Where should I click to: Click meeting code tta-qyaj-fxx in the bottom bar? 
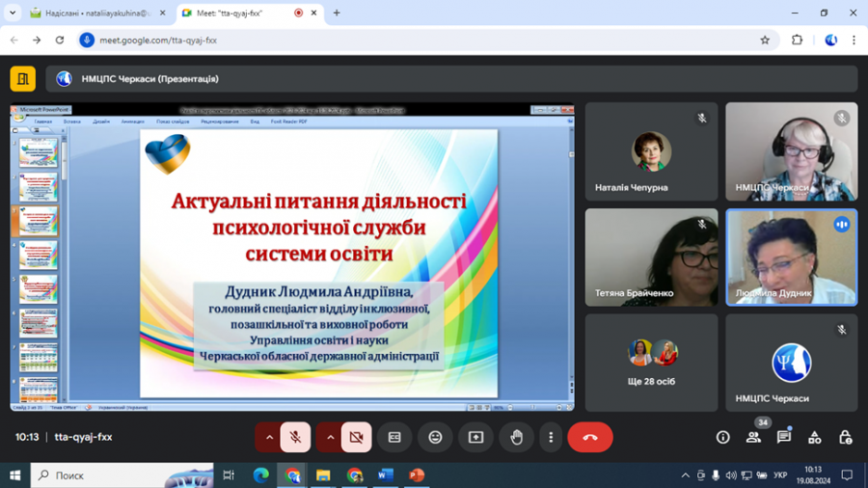[83, 437]
